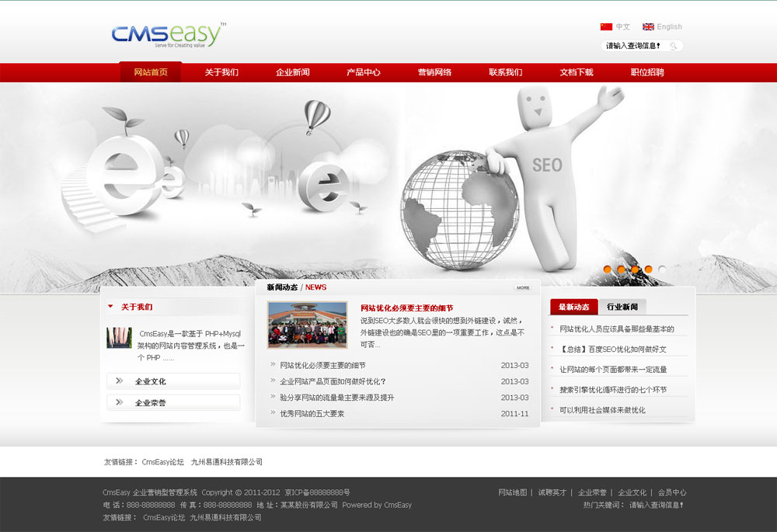Select the British flag icon next to English
777x532 pixels.
pyautogui.click(x=648, y=26)
